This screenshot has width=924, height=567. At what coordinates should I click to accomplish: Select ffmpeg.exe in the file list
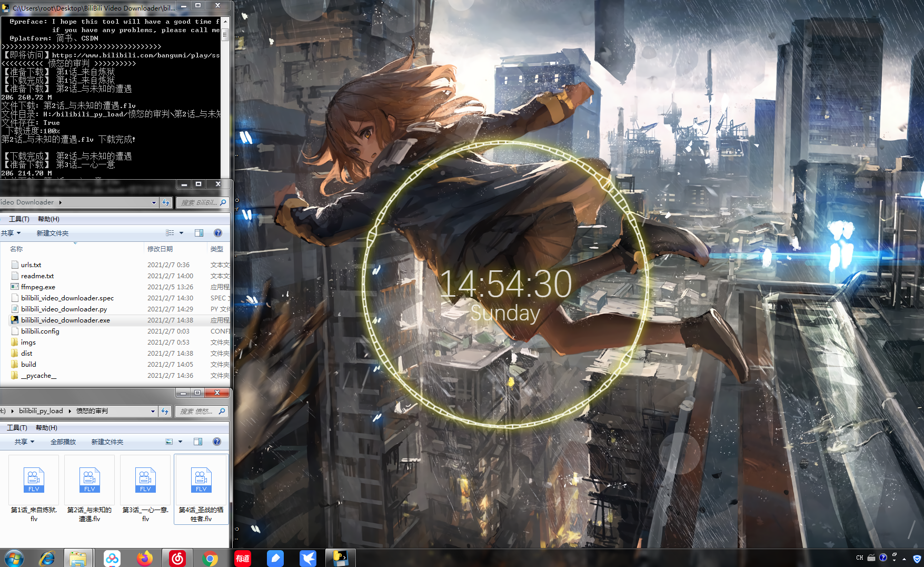38,287
